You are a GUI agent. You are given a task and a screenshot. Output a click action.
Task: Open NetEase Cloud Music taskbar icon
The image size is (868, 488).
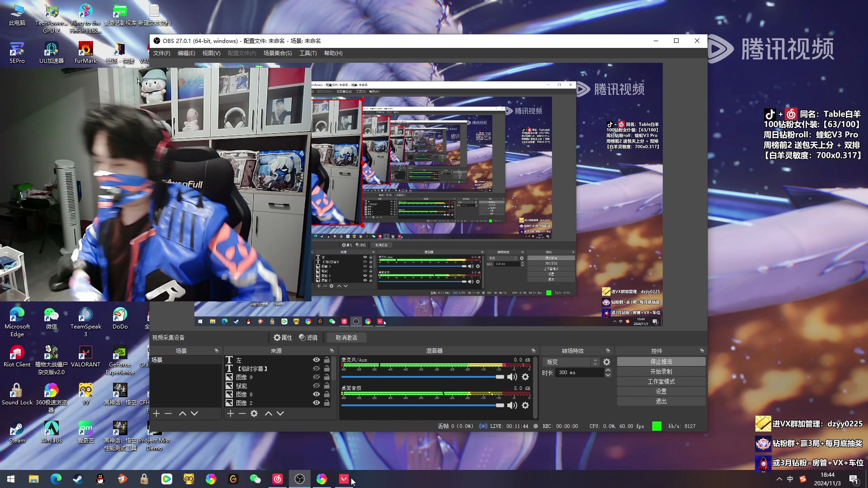pos(278,479)
